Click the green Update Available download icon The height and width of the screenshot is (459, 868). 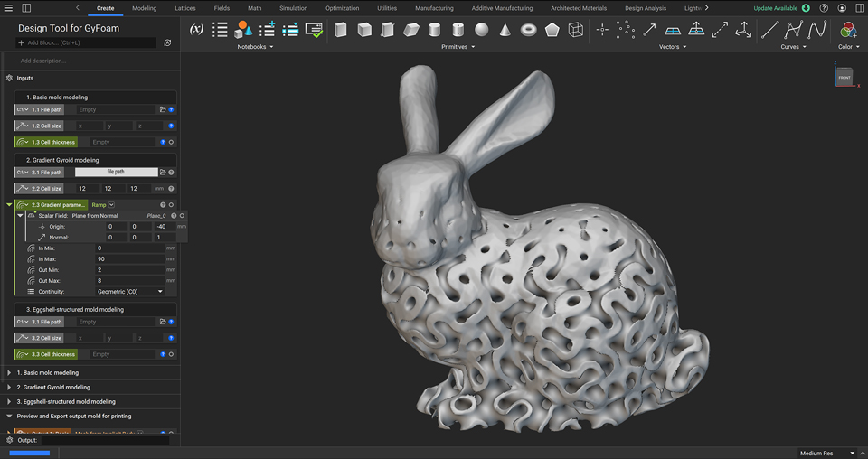[806, 8]
